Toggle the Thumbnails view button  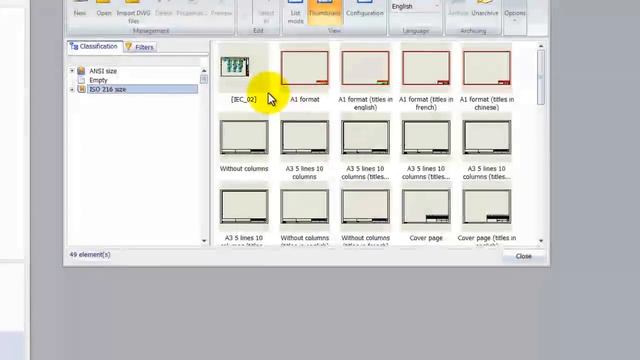(x=324, y=12)
